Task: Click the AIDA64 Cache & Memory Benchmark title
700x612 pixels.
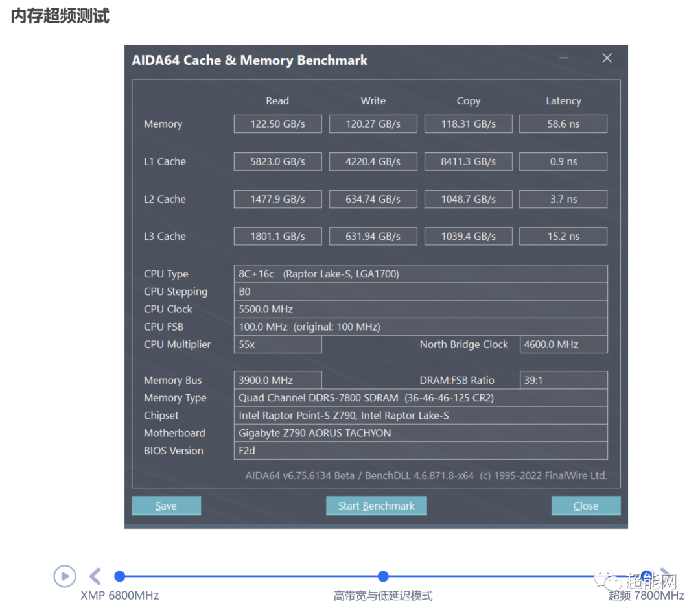Action: (250, 60)
